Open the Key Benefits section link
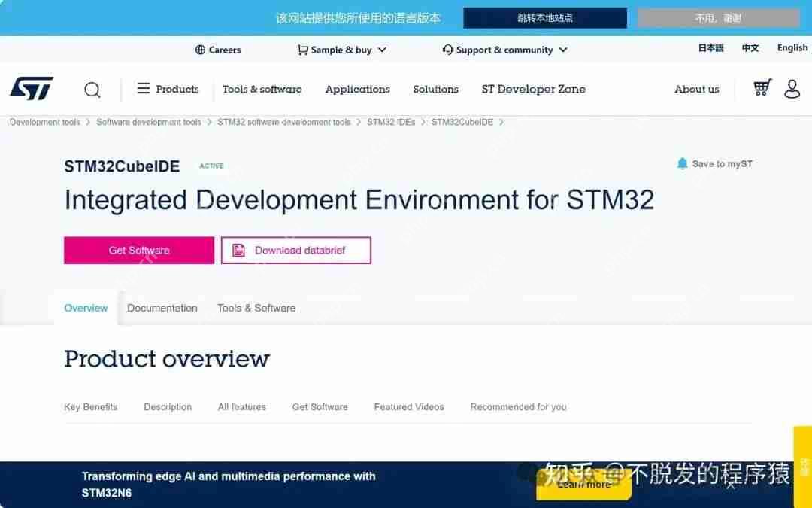Image resolution: width=812 pixels, height=508 pixels. click(90, 406)
